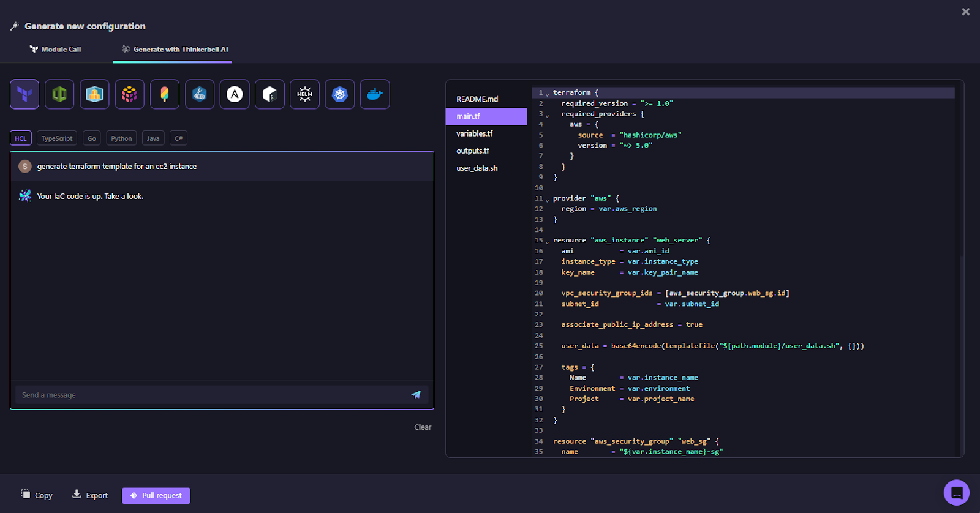The width and height of the screenshot is (980, 513).
Task: Click the 'Generate new configuration' title
Action: (85, 26)
